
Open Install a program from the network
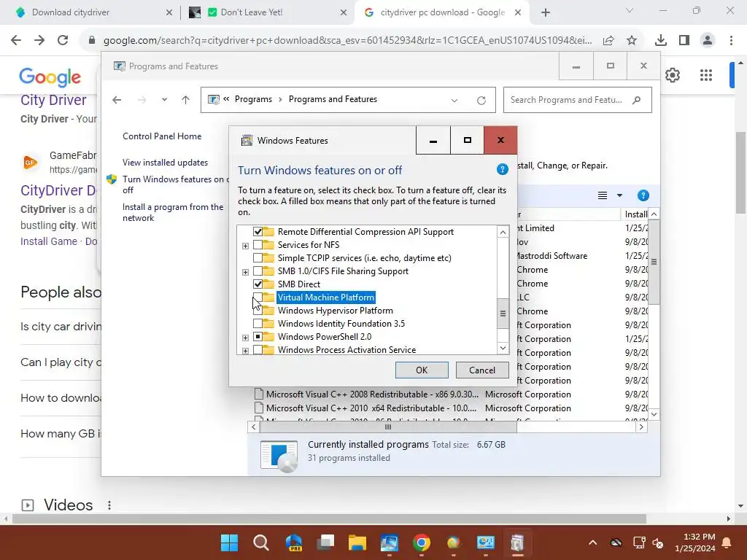(x=173, y=212)
